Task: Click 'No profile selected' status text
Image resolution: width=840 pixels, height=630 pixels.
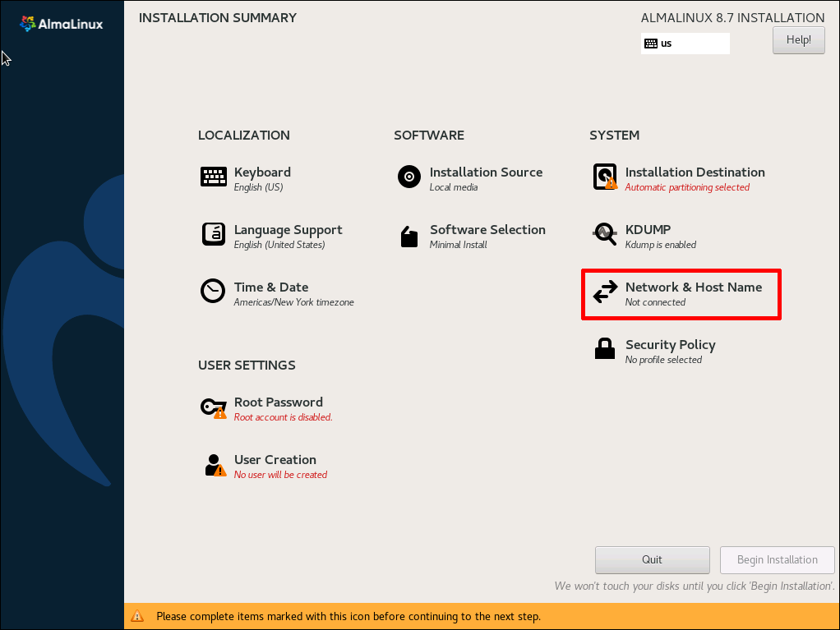Action: (x=663, y=360)
